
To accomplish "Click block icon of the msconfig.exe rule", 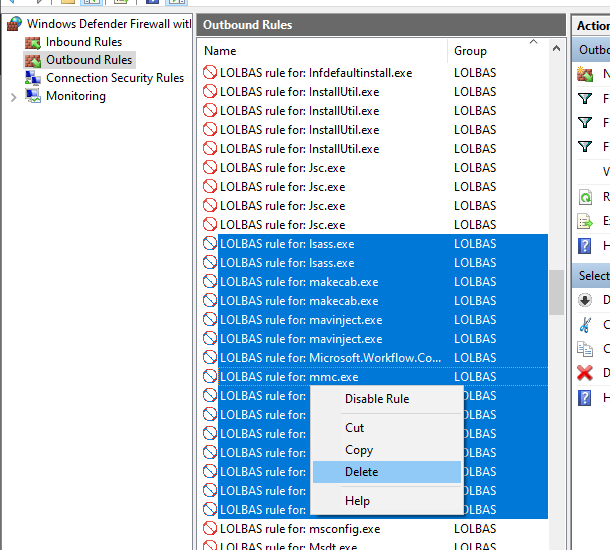I will click(210, 529).
